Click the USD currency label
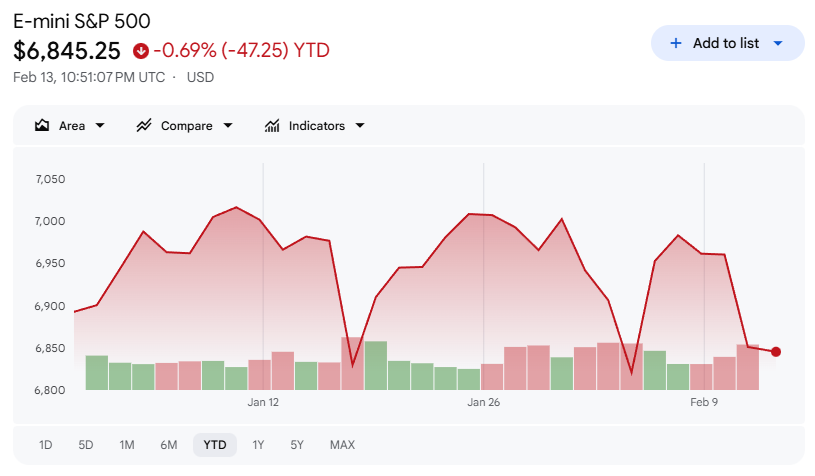The height and width of the screenshot is (476, 815). tap(200, 77)
